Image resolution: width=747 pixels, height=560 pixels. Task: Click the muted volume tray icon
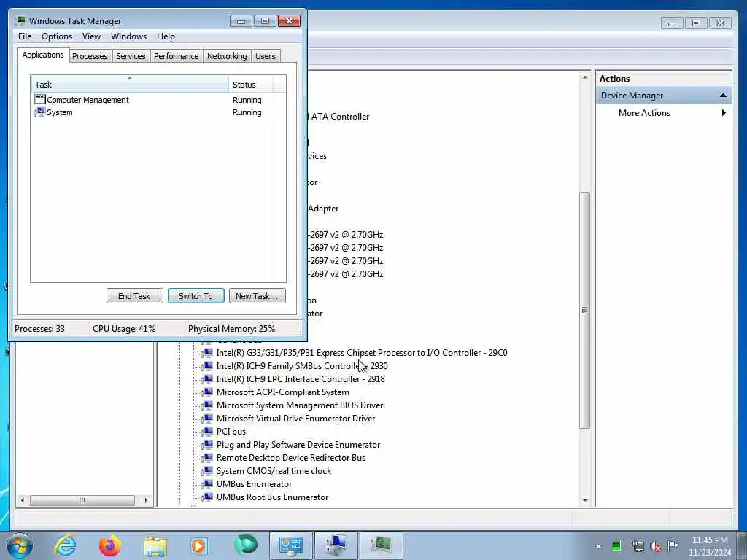point(656,546)
